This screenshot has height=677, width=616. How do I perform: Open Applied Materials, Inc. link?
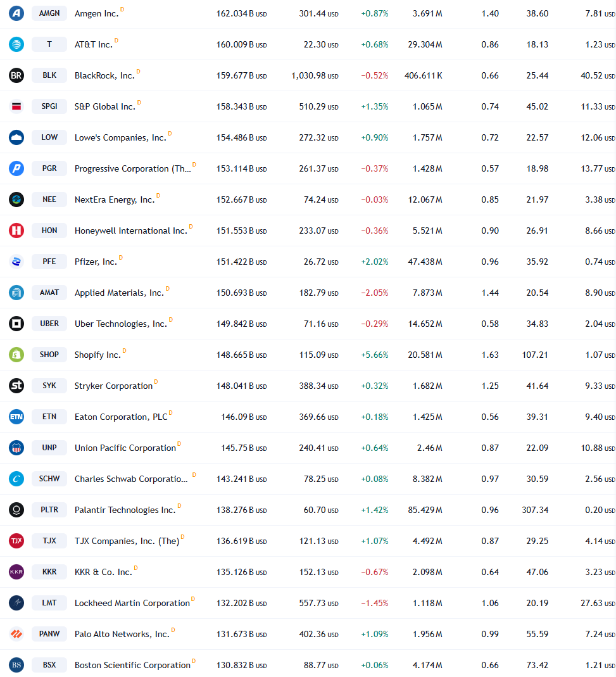[x=119, y=293]
